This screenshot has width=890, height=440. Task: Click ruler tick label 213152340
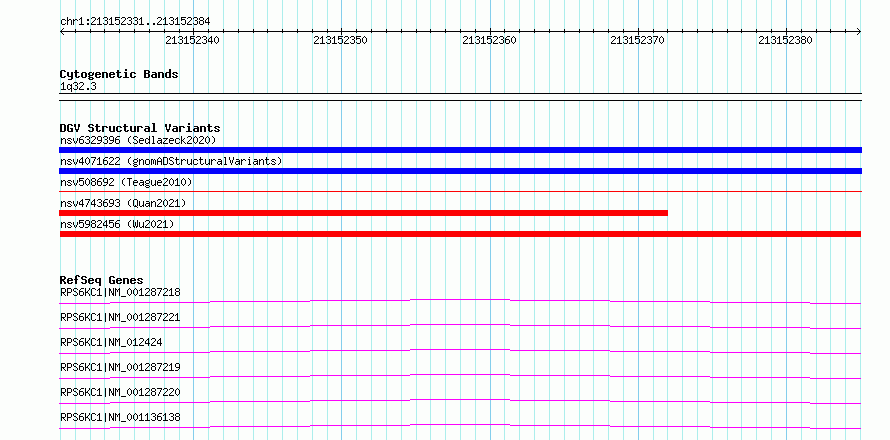tap(192, 40)
